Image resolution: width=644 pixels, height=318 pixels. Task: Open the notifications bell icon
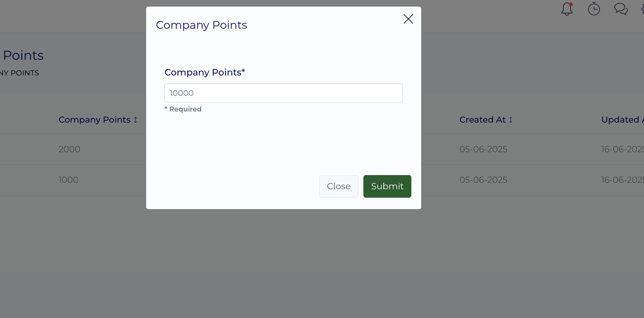pos(567,9)
